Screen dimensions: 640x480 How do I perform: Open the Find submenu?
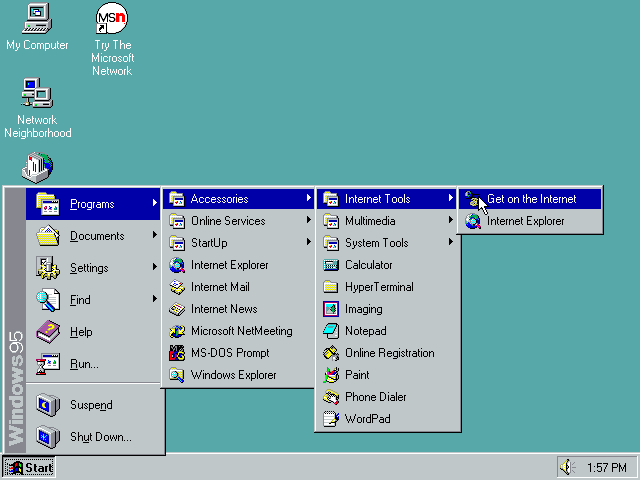93,299
